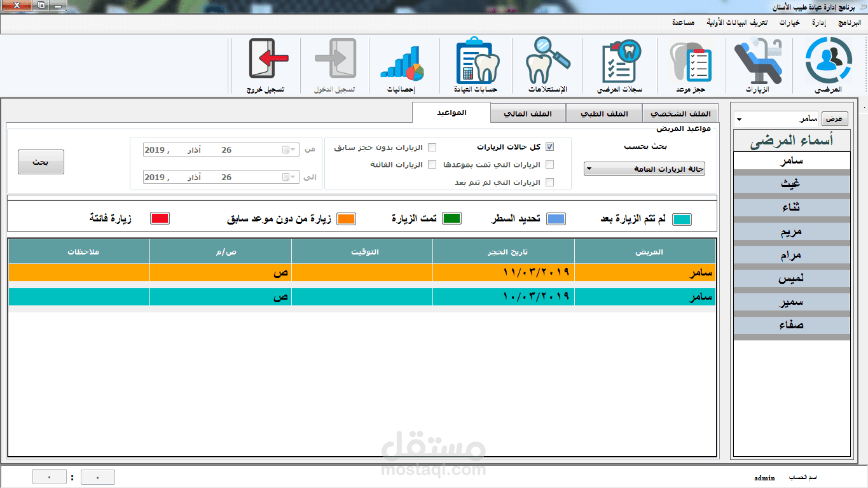The height and width of the screenshot is (488, 868).
Task: Expand the حالة الزيارات العامة dropdown
Action: coord(644,169)
